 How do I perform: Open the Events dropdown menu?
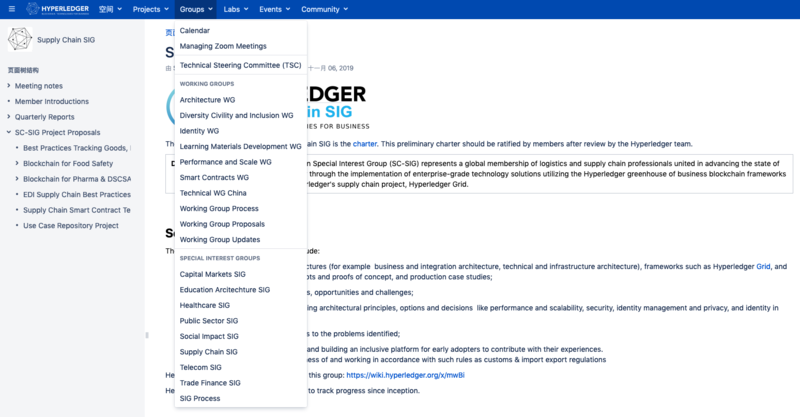tap(273, 9)
